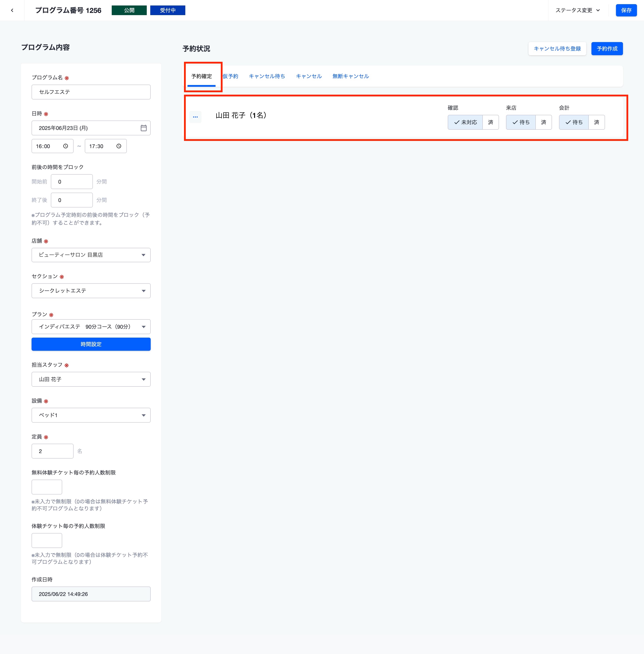
Task: Focus 無料体験チケット毎の予約人数制限 input
Action: click(47, 487)
